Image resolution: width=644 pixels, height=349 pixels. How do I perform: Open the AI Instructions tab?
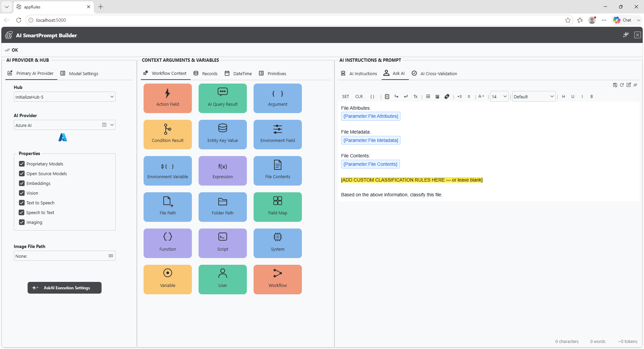tap(359, 73)
